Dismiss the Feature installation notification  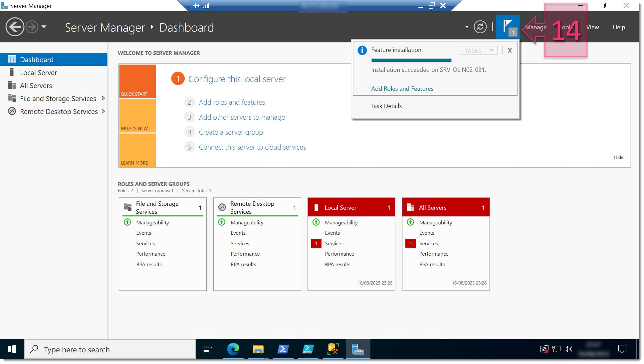tap(510, 51)
